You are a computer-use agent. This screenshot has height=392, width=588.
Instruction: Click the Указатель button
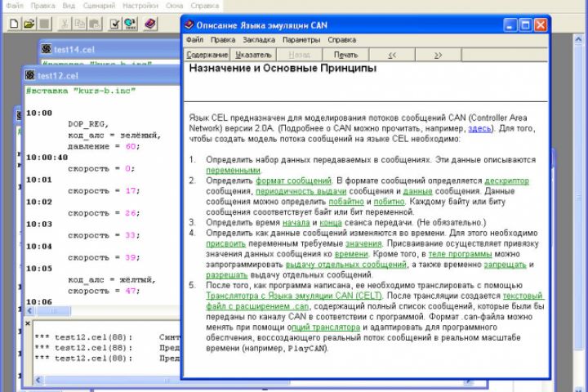click(x=253, y=55)
